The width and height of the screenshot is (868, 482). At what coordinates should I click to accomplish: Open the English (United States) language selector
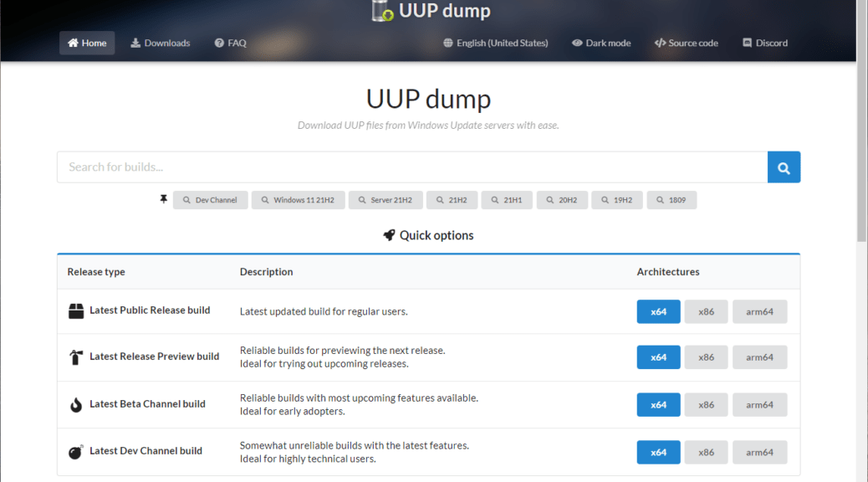(x=496, y=43)
